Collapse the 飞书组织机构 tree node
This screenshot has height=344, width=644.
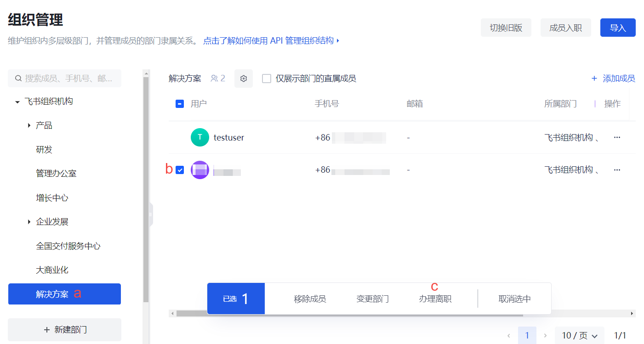pos(17,102)
